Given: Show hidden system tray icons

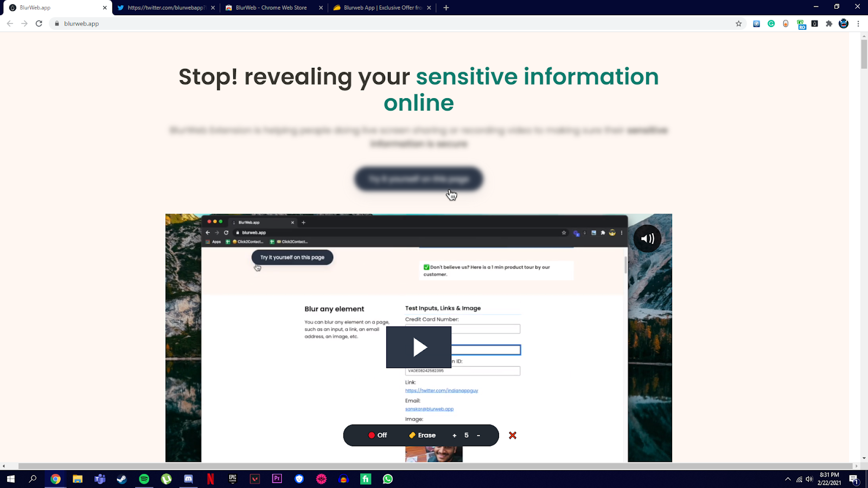Looking at the screenshot, I should pyautogui.click(x=788, y=479).
